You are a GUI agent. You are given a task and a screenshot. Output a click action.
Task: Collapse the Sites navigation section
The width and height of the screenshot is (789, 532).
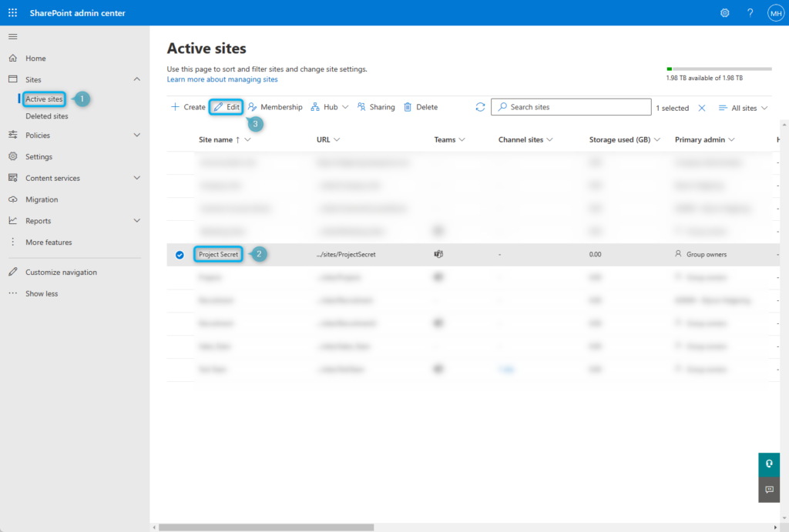[x=137, y=79]
